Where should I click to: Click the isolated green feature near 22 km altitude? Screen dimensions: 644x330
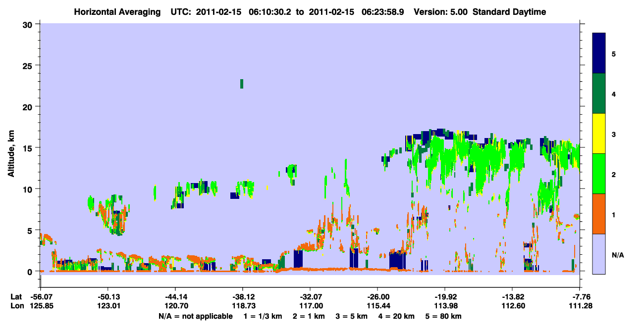242,84
